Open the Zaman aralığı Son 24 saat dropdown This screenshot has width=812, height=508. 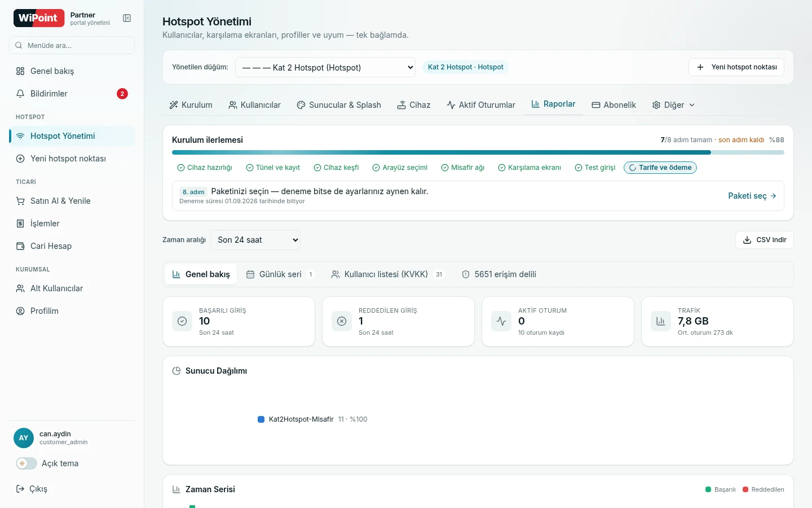pos(255,240)
